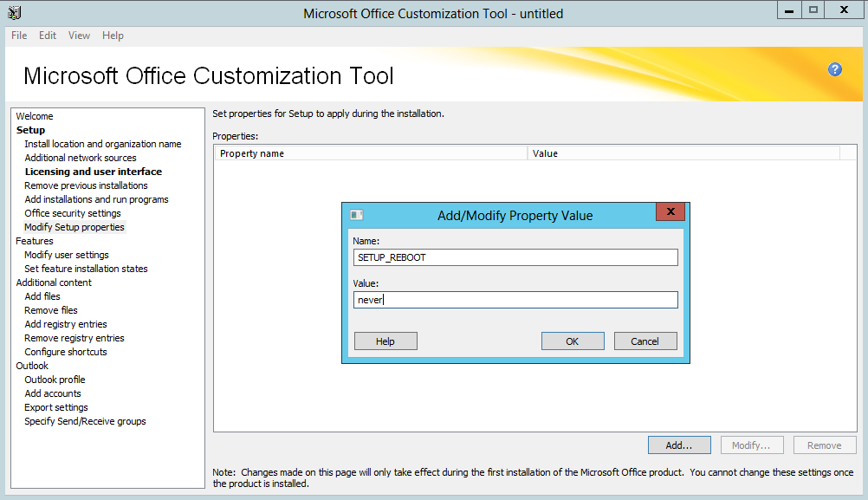Open Remove registry entries page
Screen dimensions: 868x500
point(74,338)
